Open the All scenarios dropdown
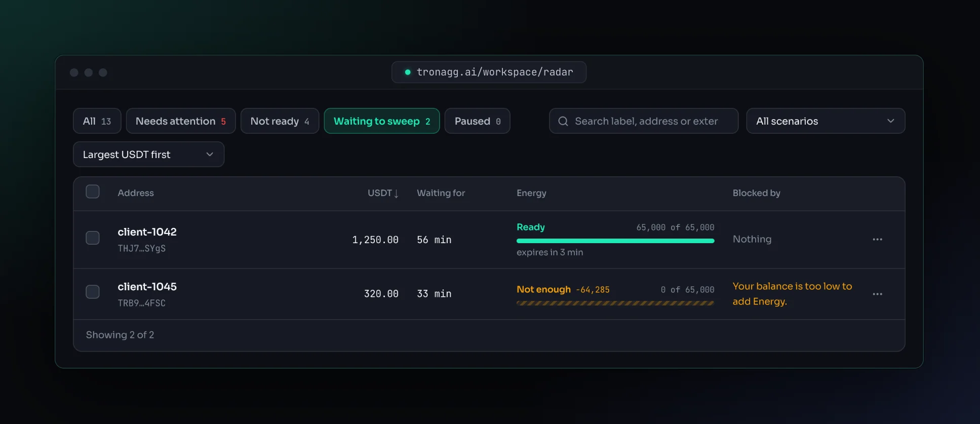 826,121
